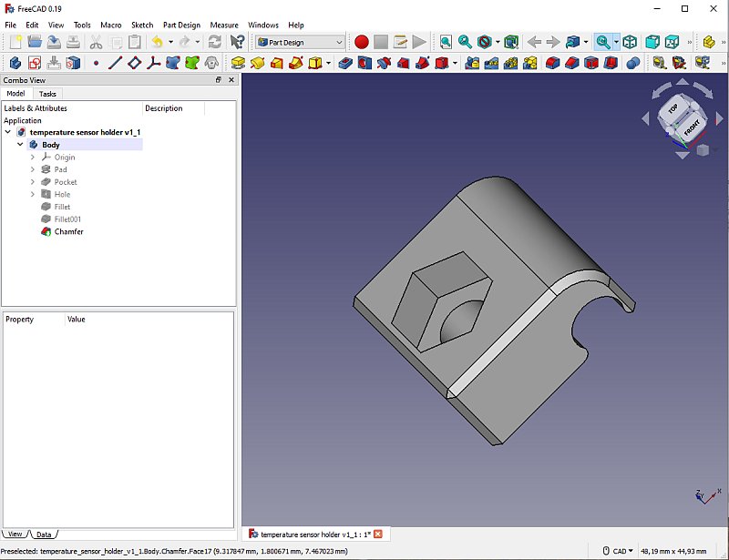Switch to the Data properties tab
729x560 pixels.
44,535
